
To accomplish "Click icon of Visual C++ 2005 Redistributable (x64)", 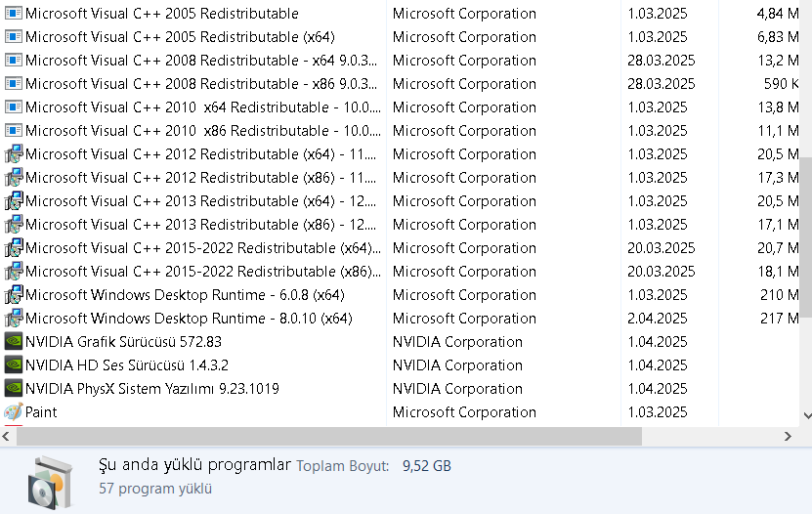I will click(x=14, y=37).
